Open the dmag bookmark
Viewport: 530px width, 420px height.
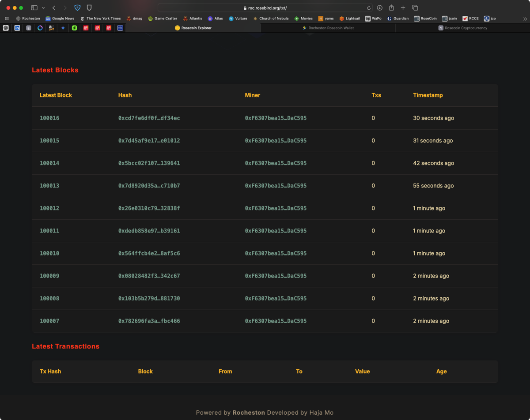click(x=134, y=19)
